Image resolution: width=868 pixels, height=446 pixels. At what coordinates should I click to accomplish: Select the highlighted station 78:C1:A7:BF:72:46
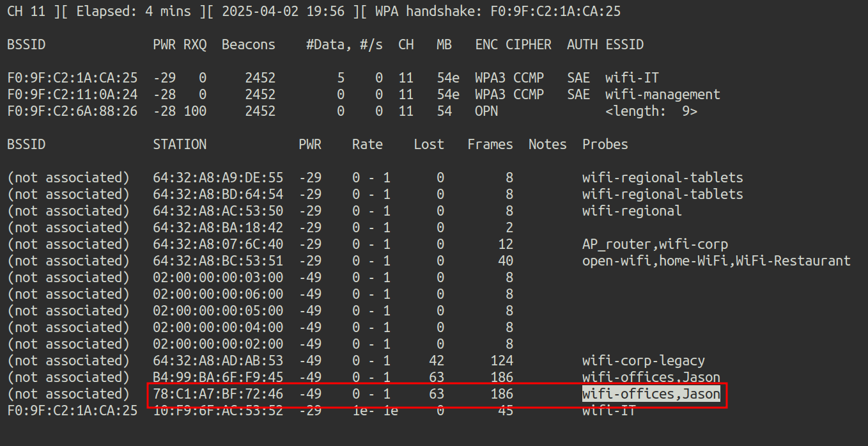[x=218, y=394]
